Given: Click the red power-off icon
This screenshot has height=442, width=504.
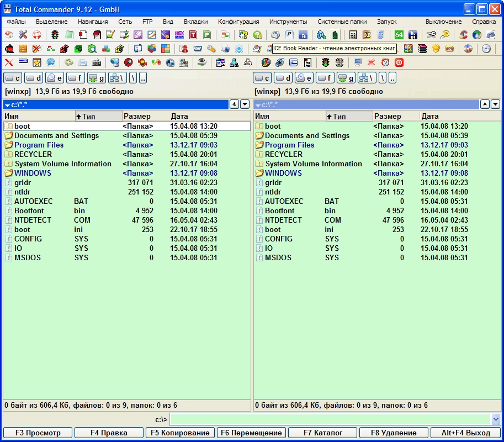Looking at the screenshot, I should 399,63.
